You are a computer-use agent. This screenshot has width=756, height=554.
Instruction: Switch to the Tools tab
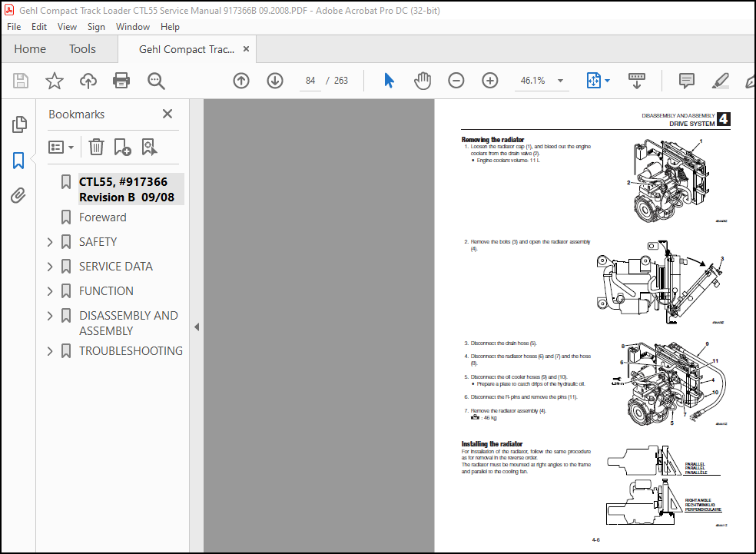click(82, 48)
